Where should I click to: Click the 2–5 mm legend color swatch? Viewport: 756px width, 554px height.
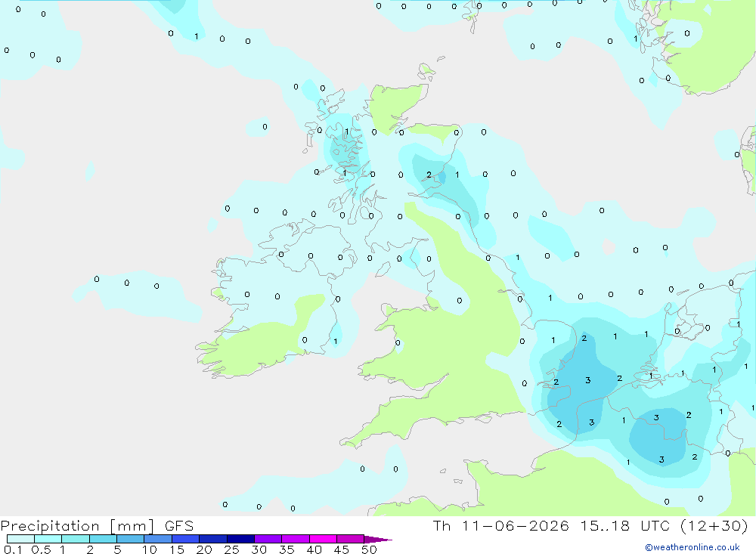coord(103,539)
